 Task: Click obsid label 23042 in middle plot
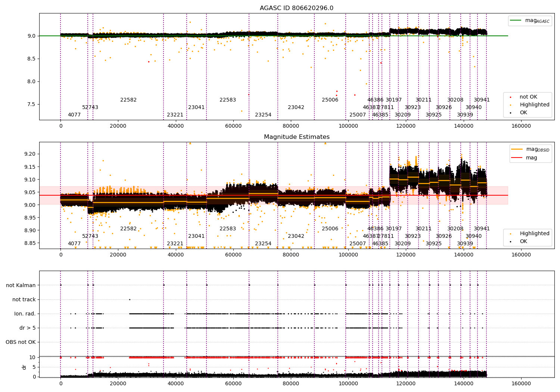296,236
